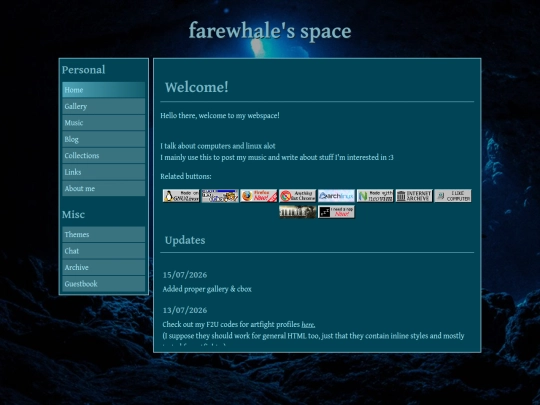Open the About me page
Image resolution: width=540 pixels, height=405 pixels.
104,188
